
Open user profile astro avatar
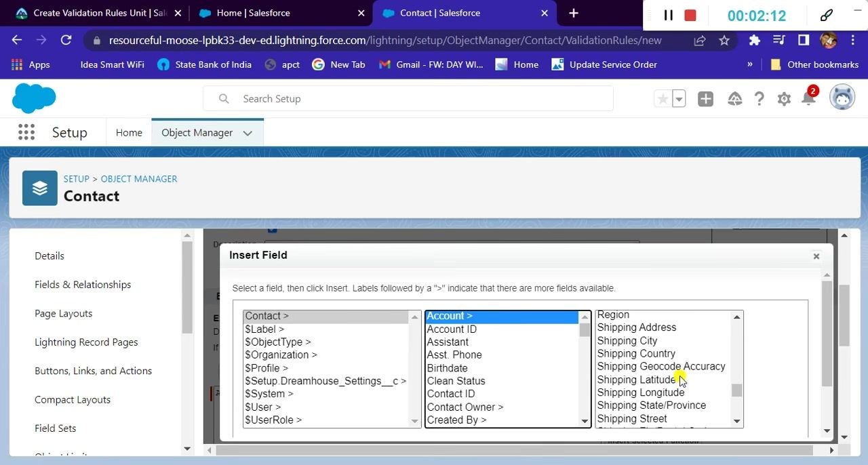click(x=842, y=98)
